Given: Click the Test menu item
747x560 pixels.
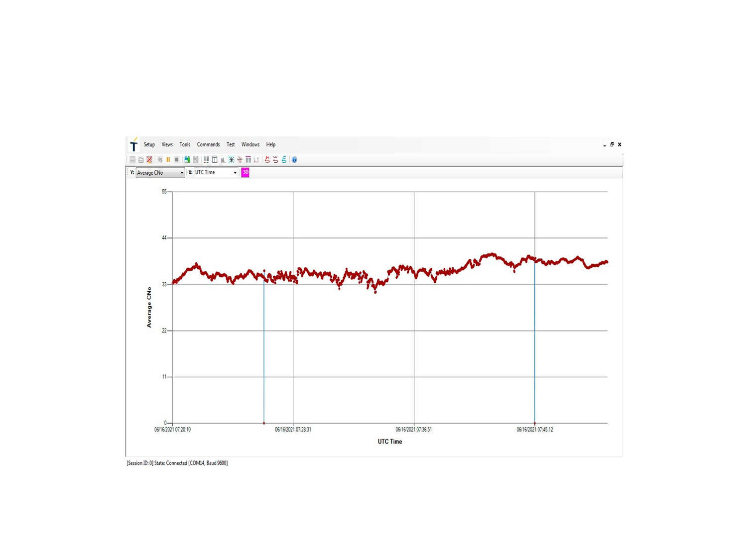Looking at the screenshot, I should tap(231, 145).
